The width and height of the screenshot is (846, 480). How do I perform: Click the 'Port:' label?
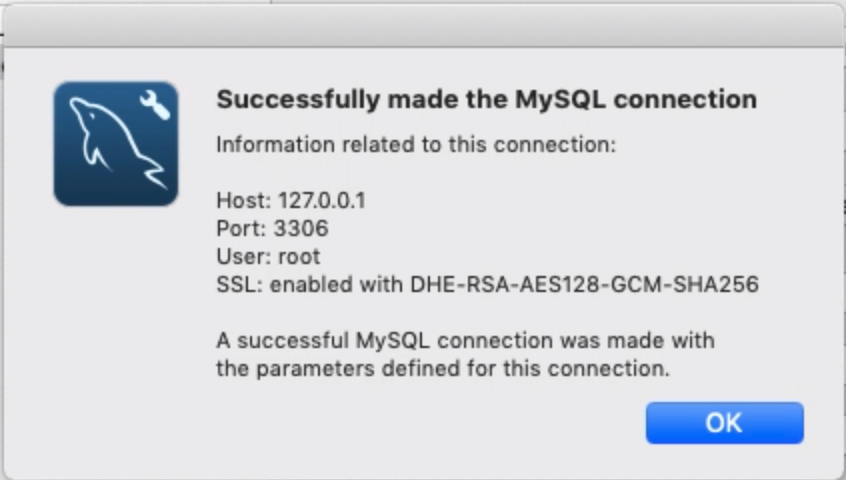click(242, 229)
